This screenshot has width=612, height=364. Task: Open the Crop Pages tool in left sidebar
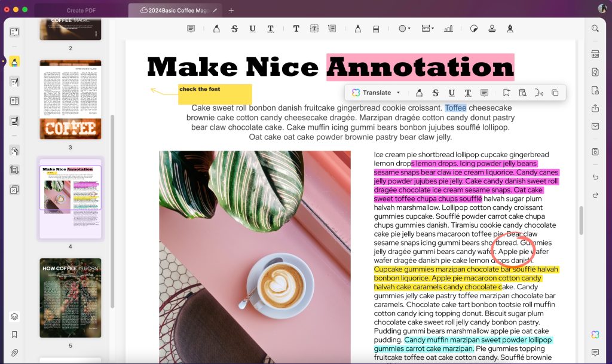point(14,170)
